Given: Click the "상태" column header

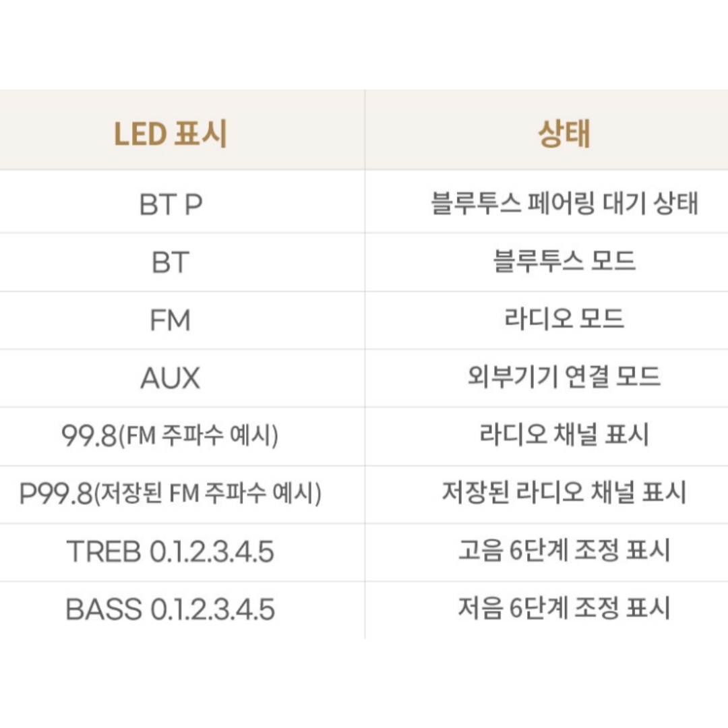Looking at the screenshot, I should click(564, 133).
